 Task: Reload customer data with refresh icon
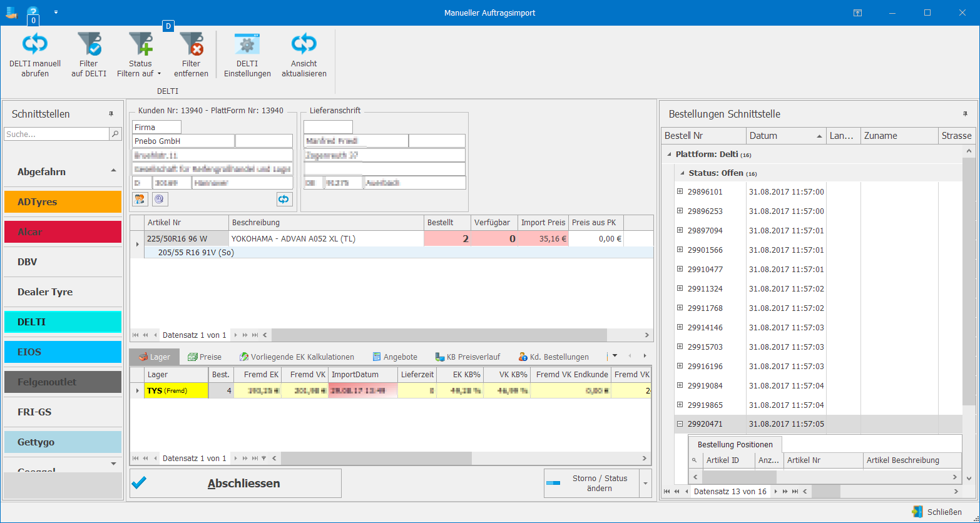(284, 199)
